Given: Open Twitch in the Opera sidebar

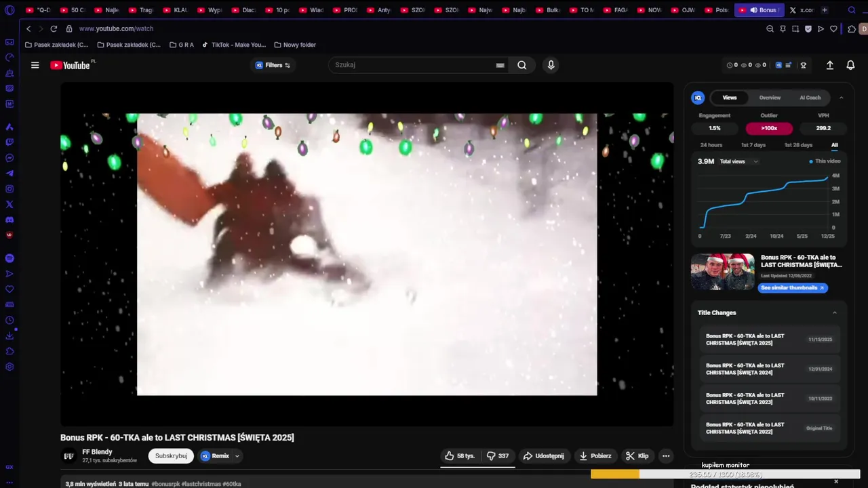Looking at the screenshot, I should pyautogui.click(x=9, y=142).
